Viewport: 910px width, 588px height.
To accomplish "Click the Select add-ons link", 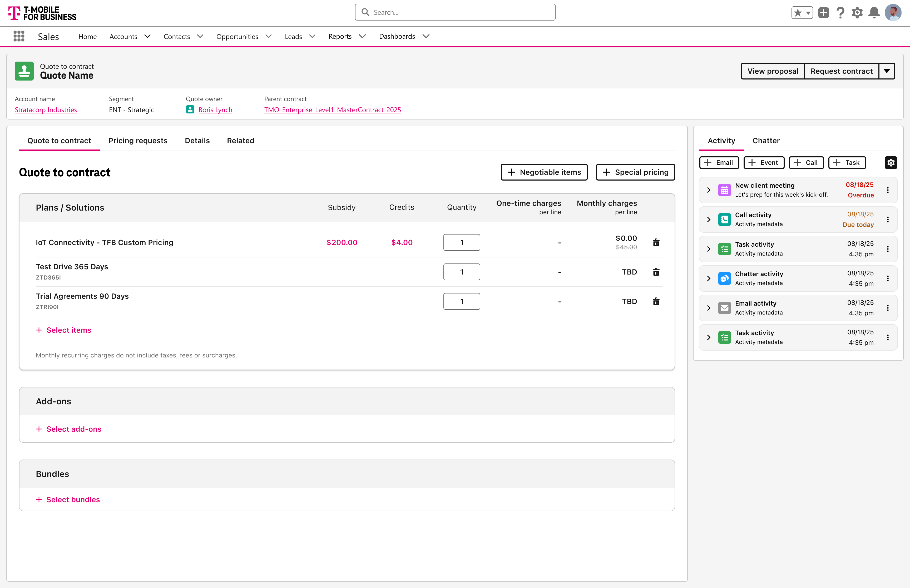I will (69, 429).
